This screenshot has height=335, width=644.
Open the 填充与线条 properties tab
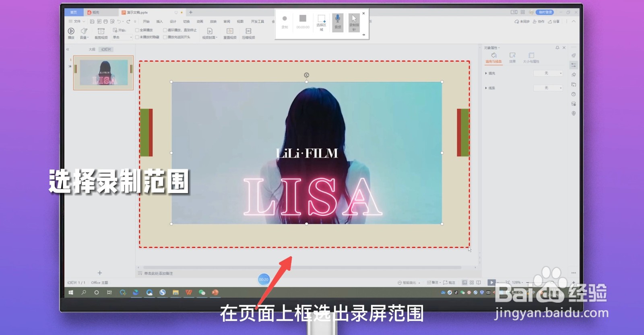(x=493, y=58)
